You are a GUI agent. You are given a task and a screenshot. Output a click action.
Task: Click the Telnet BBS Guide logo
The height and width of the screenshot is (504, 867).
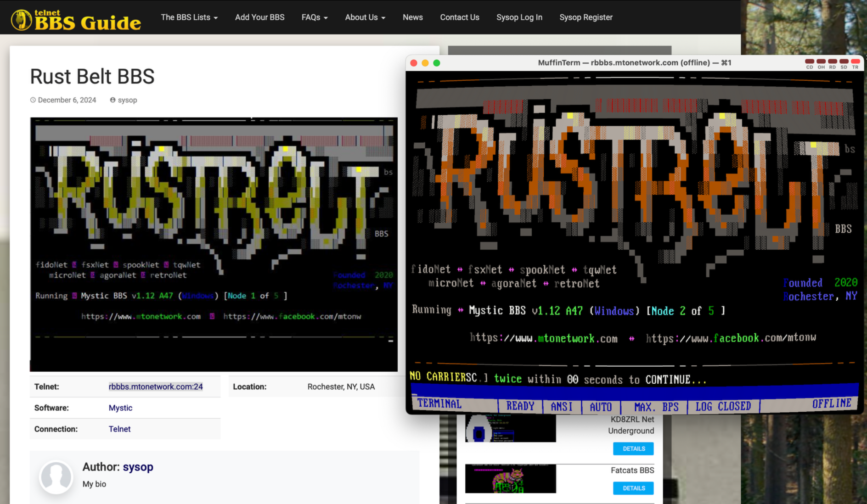point(76,20)
